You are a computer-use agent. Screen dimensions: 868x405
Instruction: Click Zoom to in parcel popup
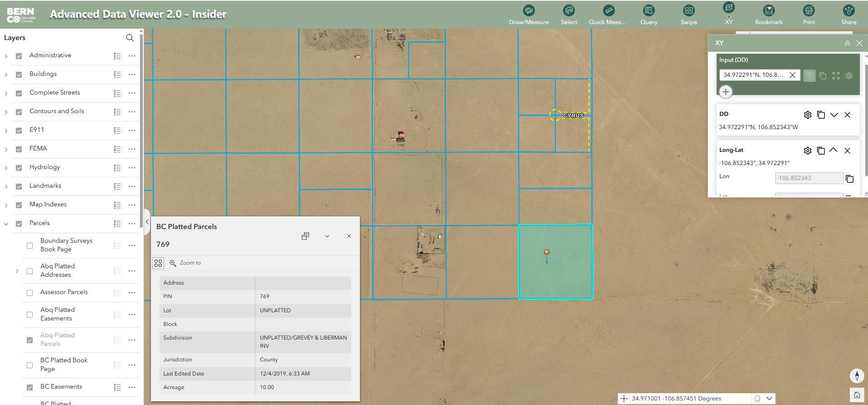(x=185, y=263)
